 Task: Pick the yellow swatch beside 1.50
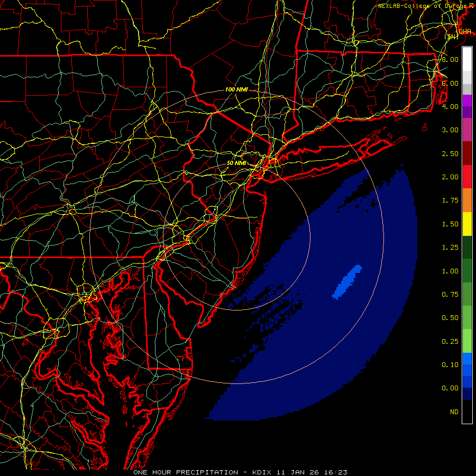coord(467,224)
